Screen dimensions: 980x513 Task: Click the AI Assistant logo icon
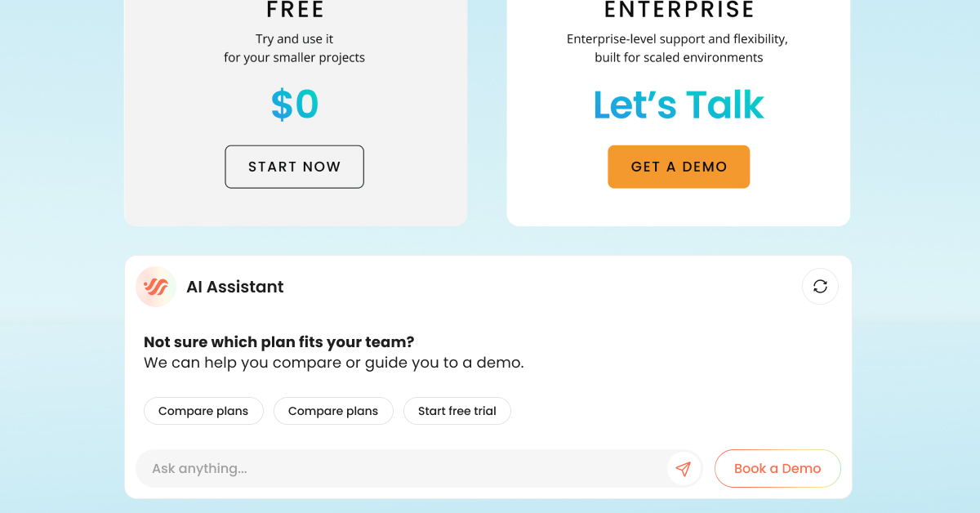pyautogui.click(x=156, y=287)
